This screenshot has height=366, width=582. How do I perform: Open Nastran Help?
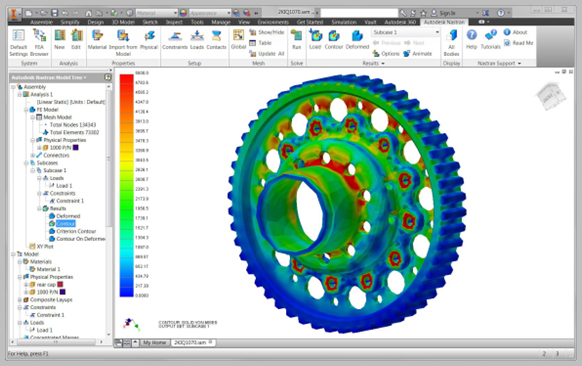point(471,39)
